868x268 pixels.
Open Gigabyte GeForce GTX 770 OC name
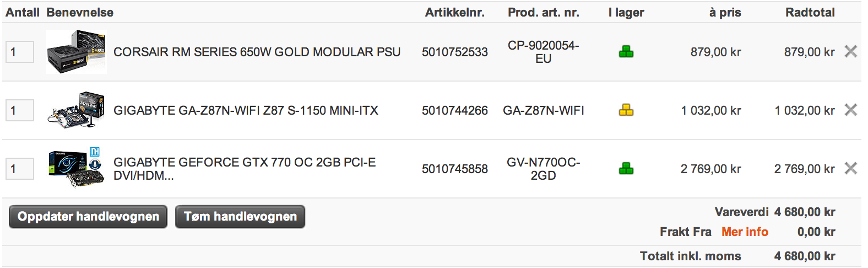click(245, 169)
